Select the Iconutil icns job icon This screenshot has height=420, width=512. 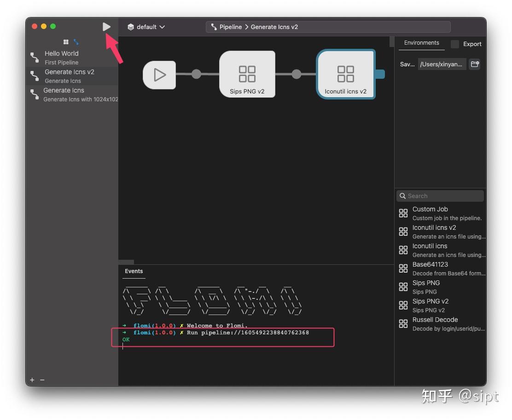click(403, 250)
